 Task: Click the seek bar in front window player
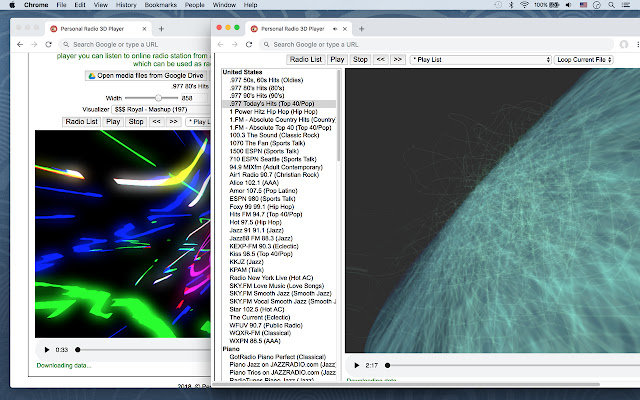(512, 365)
